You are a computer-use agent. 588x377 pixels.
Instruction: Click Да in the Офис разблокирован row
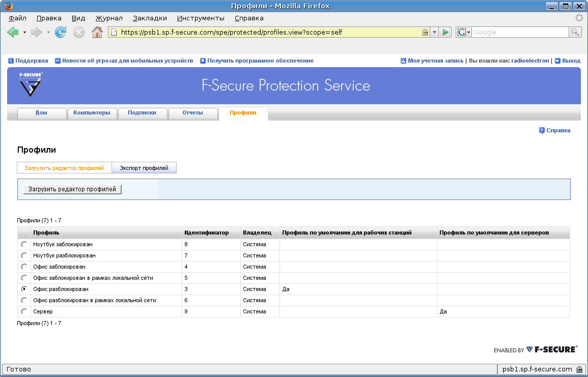[x=286, y=289]
